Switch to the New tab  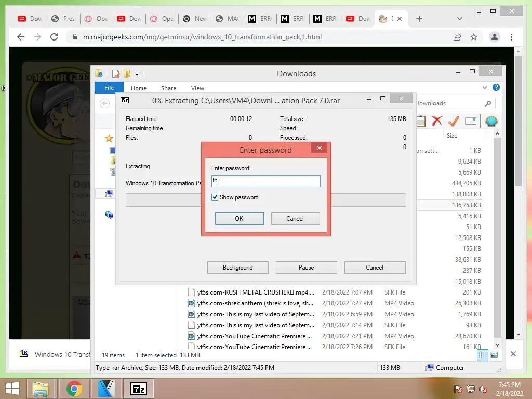[195, 19]
